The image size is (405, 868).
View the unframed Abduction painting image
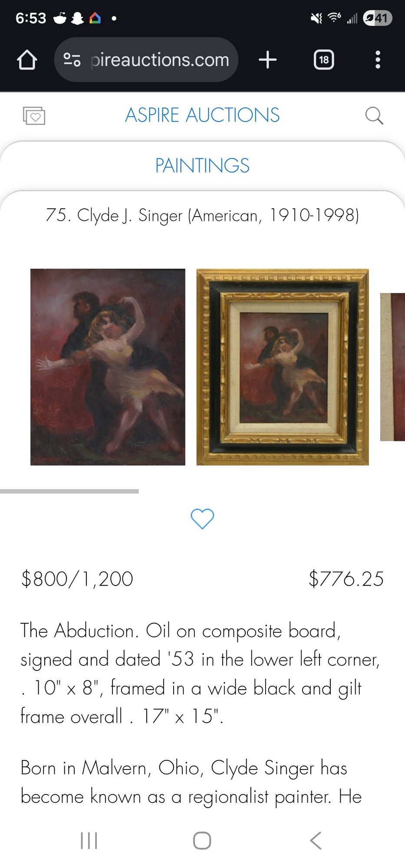108,367
